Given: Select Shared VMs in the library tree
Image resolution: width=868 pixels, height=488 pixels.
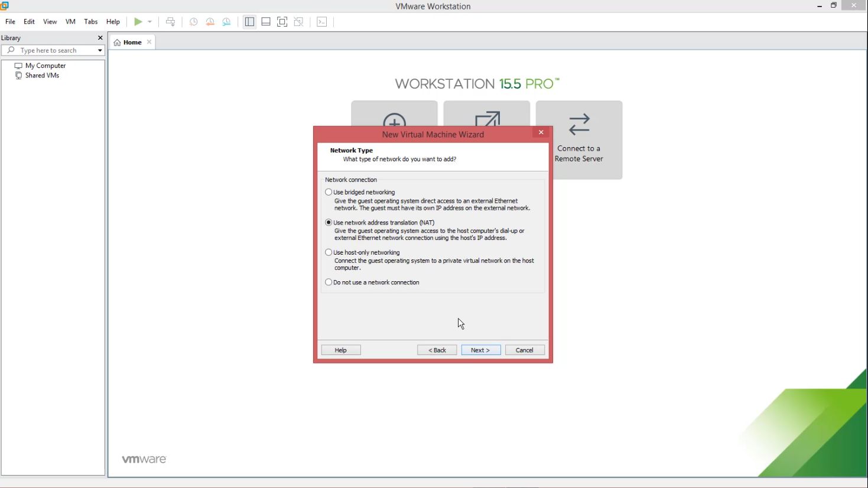Looking at the screenshot, I should pos(42,76).
